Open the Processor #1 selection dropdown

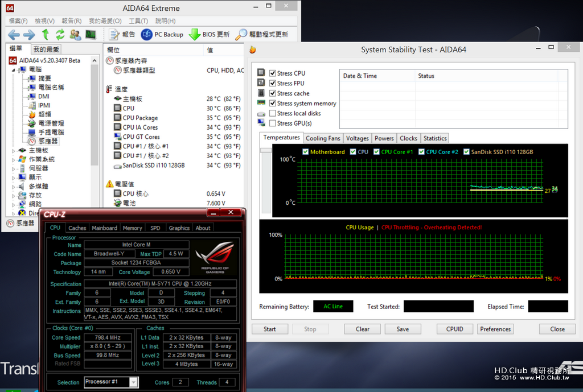pyautogui.click(x=112, y=382)
